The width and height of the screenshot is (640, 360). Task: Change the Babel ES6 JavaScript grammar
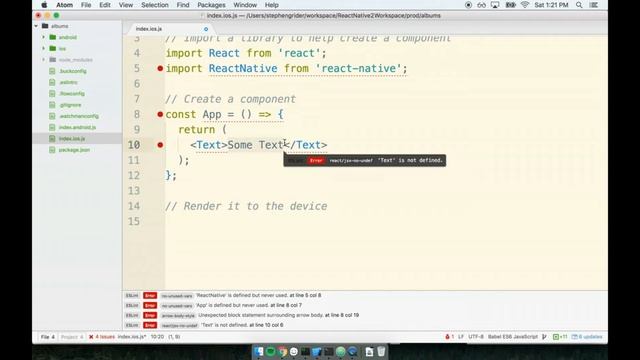tap(513, 337)
